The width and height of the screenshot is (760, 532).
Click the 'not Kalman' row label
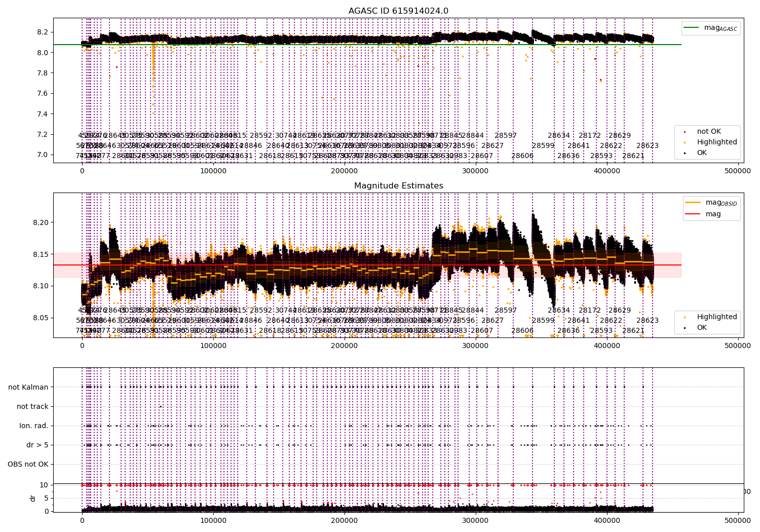tap(28, 388)
